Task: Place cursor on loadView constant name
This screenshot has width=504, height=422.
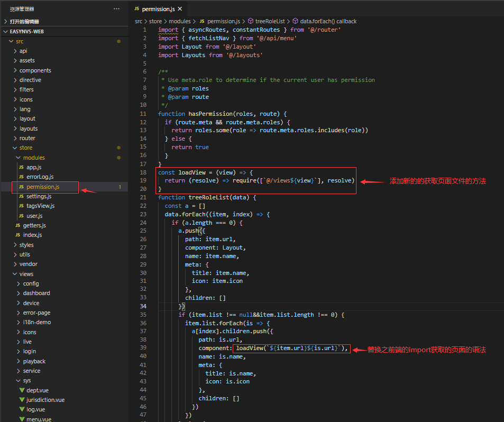Action: (192, 172)
